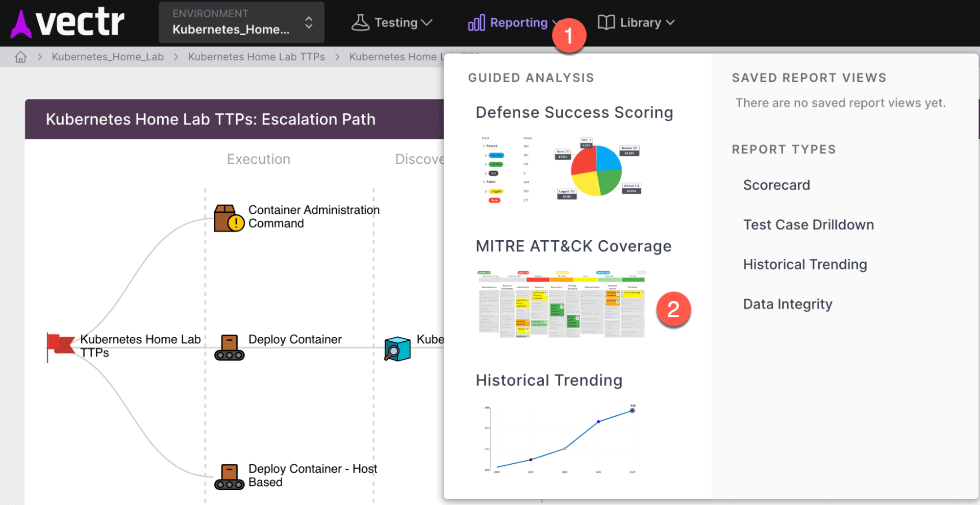Open MITRE ATT&CK Coverage guided analysis
This screenshot has height=505, width=980.
pyautogui.click(x=574, y=246)
